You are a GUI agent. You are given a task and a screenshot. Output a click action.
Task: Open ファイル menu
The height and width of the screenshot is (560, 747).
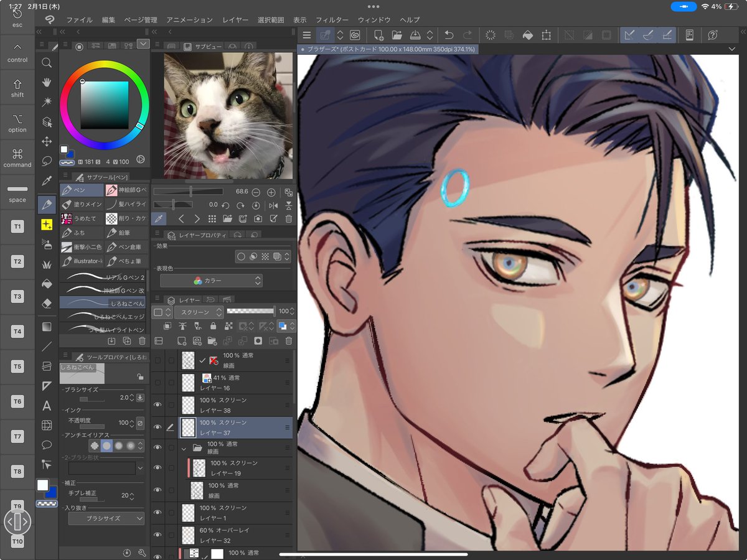tap(79, 20)
